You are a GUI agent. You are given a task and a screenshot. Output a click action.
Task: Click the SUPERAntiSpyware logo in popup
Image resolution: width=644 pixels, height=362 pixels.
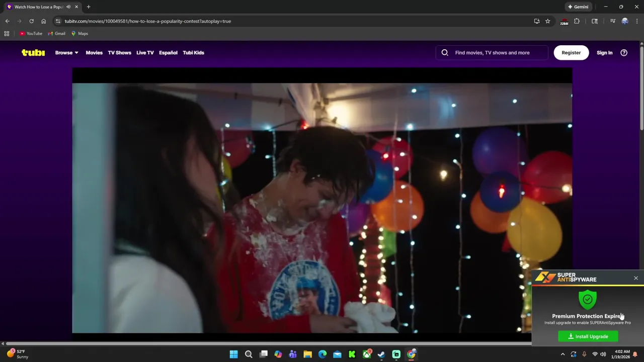(x=566, y=278)
